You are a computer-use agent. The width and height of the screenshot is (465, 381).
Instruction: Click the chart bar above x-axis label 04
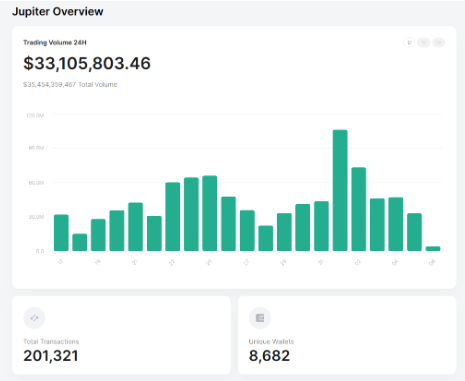[x=396, y=224]
